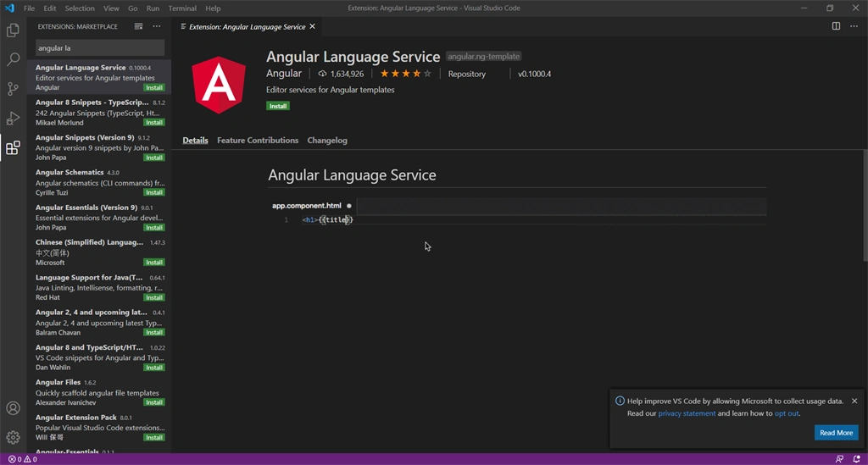This screenshot has height=465, width=868.
Task: Open the File menu
Action: [30, 8]
